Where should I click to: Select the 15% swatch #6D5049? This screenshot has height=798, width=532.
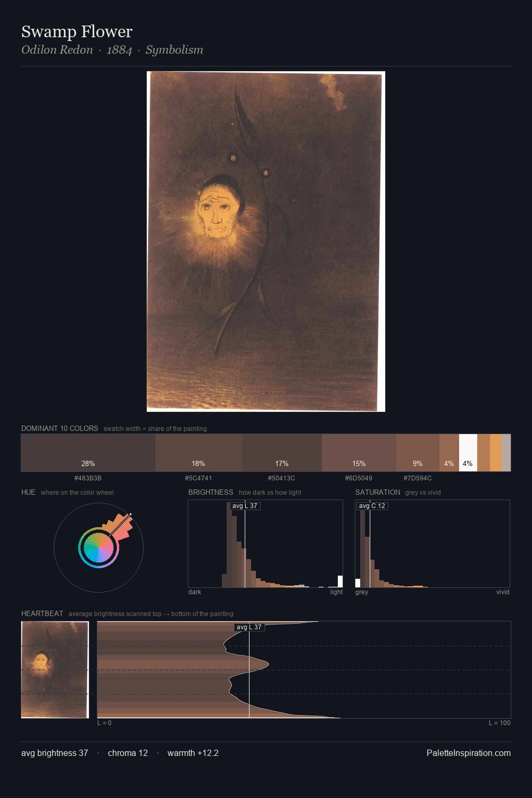click(x=359, y=453)
